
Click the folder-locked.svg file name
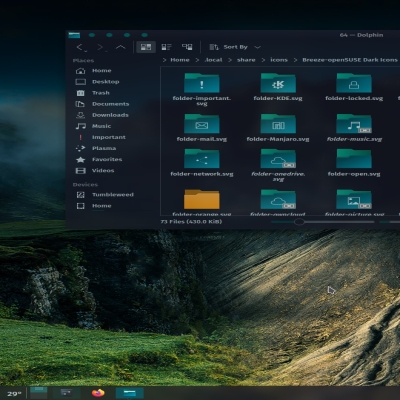(354, 98)
